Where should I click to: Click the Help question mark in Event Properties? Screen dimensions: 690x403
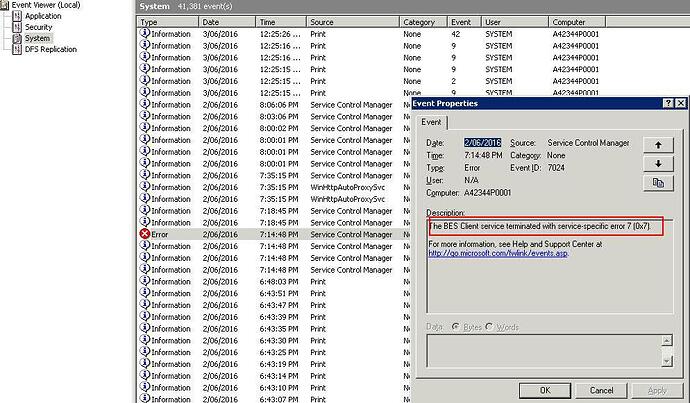668,103
